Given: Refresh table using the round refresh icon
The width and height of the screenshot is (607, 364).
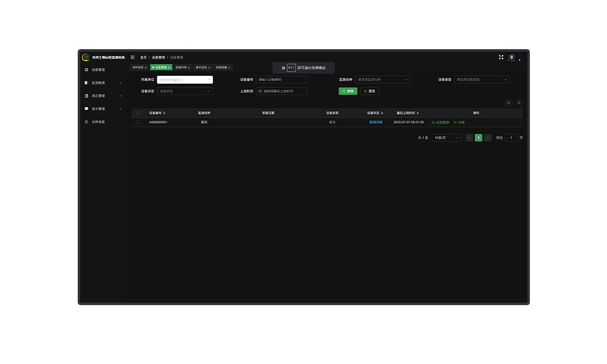Looking at the screenshot, I should [x=519, y=103].
